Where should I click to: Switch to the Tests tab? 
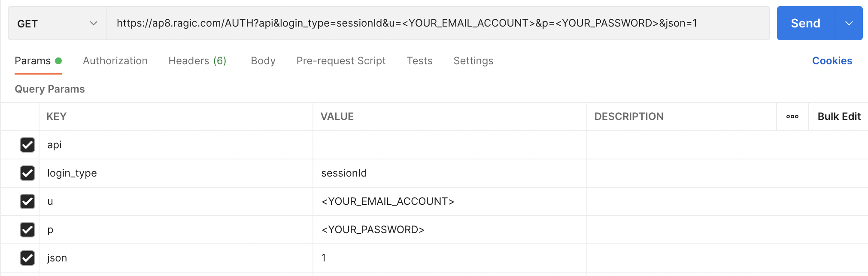click(419, 60)
